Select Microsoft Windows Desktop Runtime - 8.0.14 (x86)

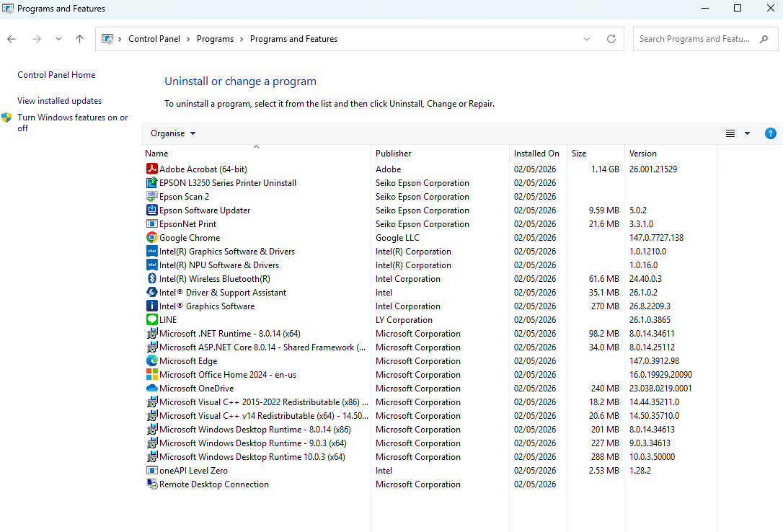(255, 429)
